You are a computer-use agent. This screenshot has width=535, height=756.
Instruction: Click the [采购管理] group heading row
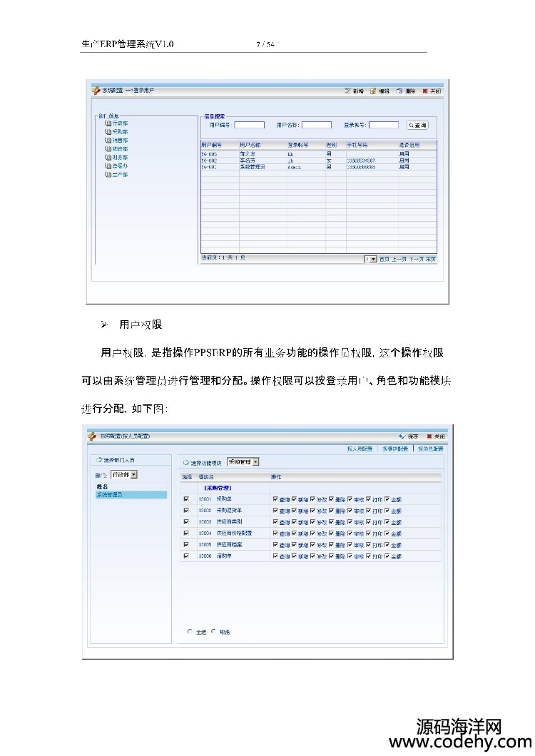click(x=311, y=488)
